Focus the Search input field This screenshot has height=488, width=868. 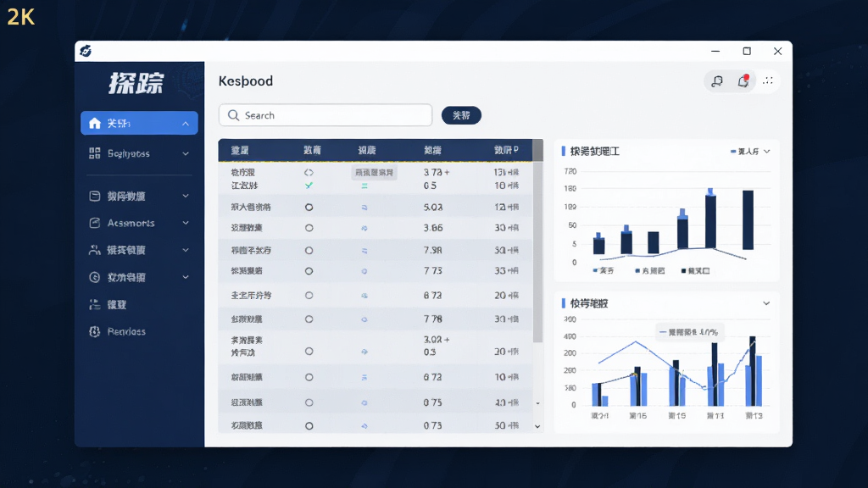[x=325, y=115]
